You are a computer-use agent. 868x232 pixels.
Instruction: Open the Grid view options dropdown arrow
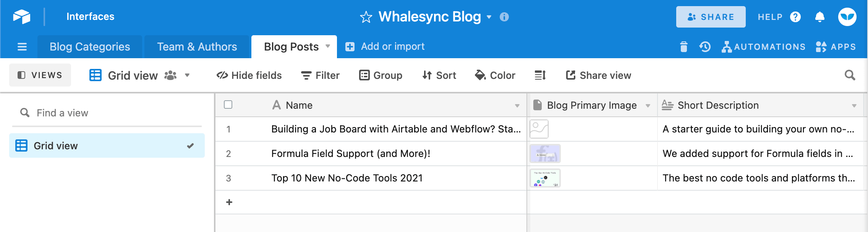(x=187, y=75)
